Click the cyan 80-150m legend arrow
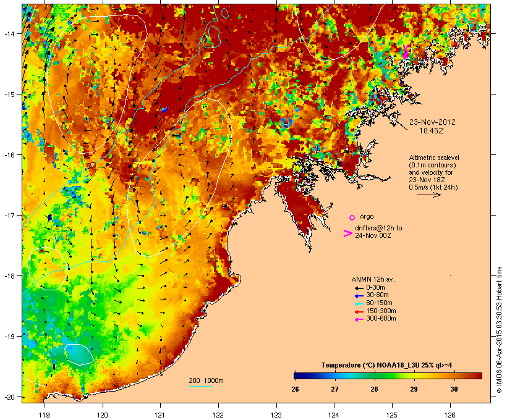Screen dimensions: 507x420 tap(359, 304)
